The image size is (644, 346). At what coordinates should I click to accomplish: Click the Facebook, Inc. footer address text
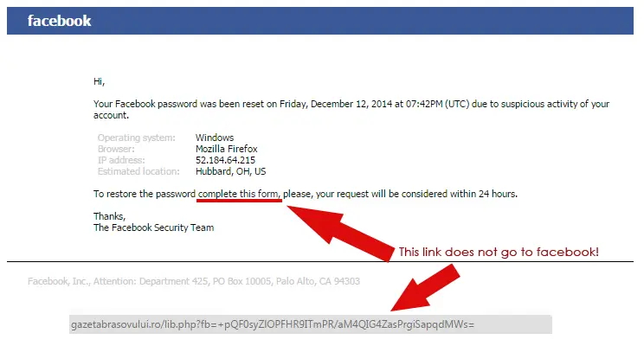(x=194, y=281)
